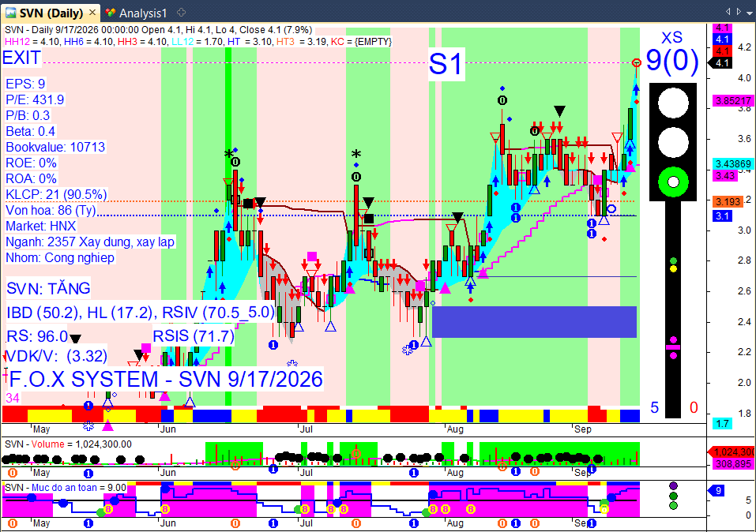756x532 pixels.
Task: Click the "9(0)" XS score
Action: point(672,60)
